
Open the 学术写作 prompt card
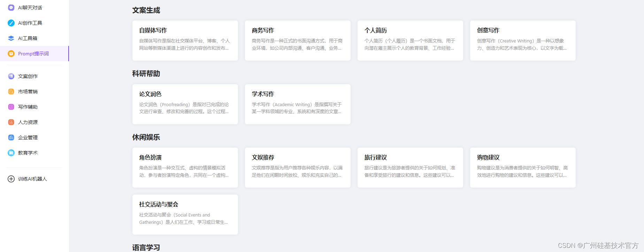point(298,104)
